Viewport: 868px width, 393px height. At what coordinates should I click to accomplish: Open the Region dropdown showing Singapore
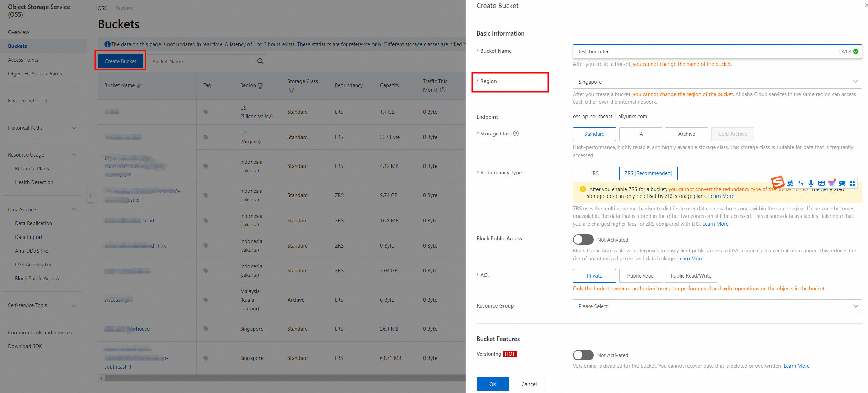(x=717, y=82)
